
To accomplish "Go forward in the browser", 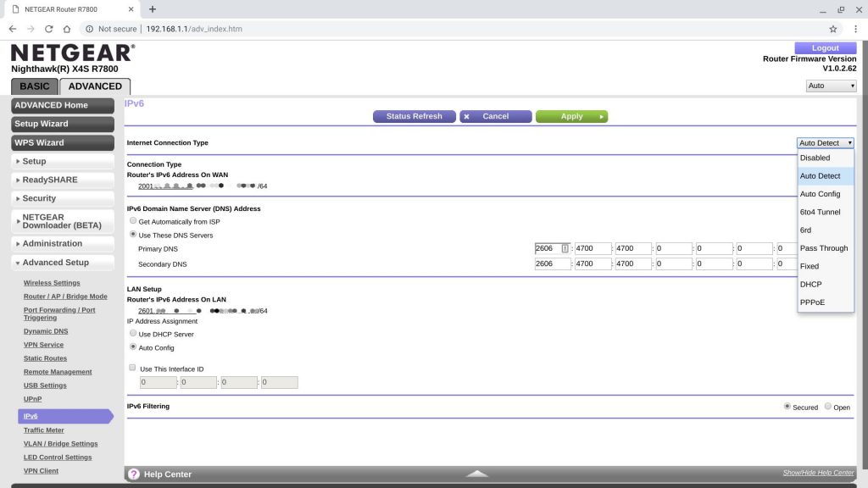I will point(31,29).
